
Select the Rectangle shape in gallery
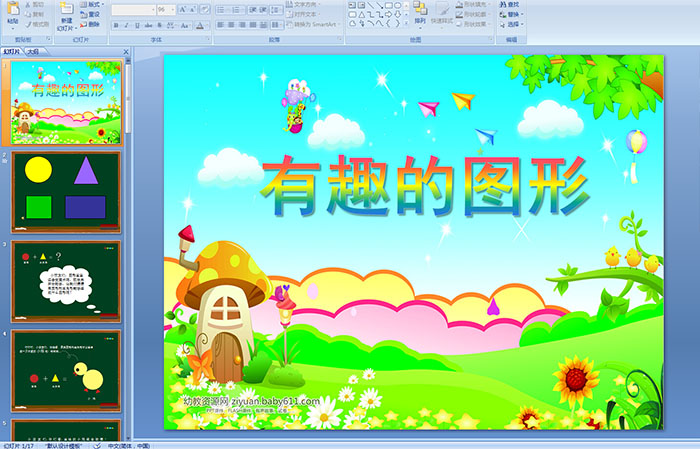[x=388, y=5]
